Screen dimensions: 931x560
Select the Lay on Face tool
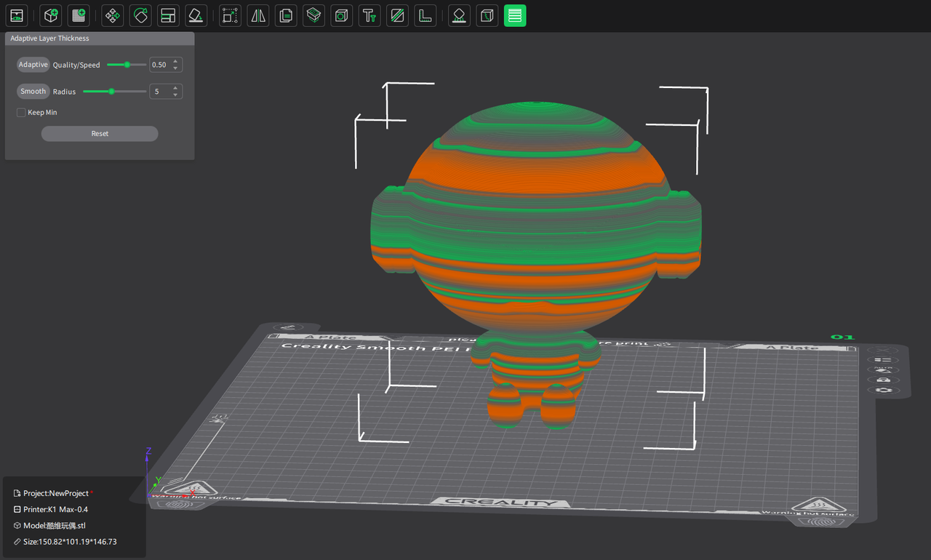pyautogui.click(x=196, y=15)
